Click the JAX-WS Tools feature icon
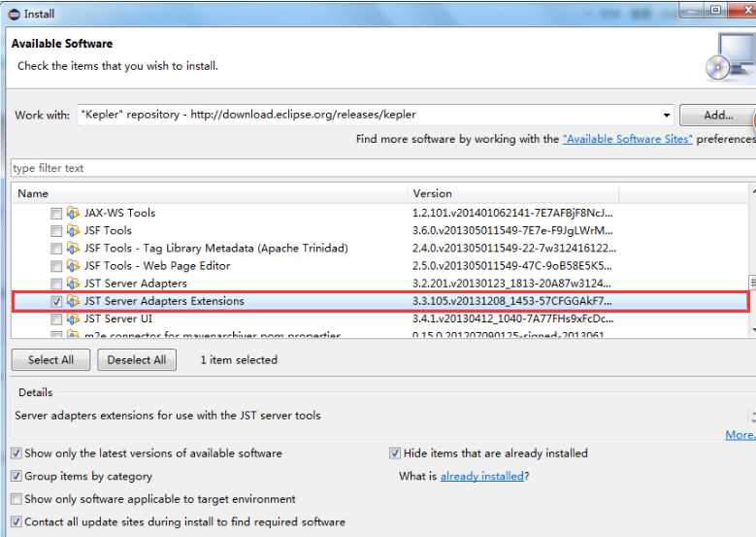Viewport: 756px width, 537px height. coord(73,213)
